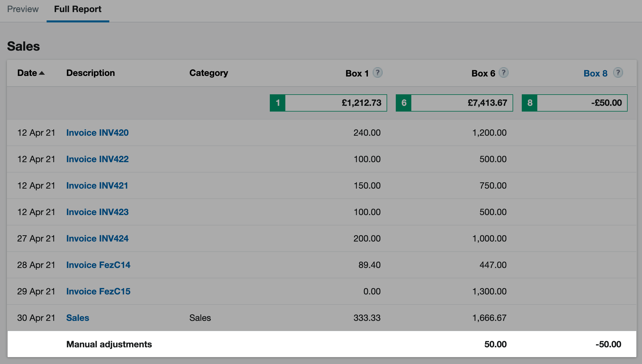This screenshot has width=642, height=364.
Task: Open Invoice INV424 link
Action: coord(97,238)
